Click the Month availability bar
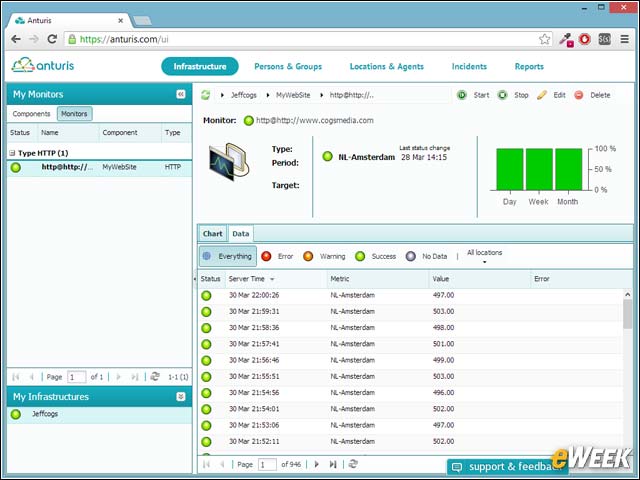Image resolution: width=640 pixels, height=480 pixels. [568, 169]
